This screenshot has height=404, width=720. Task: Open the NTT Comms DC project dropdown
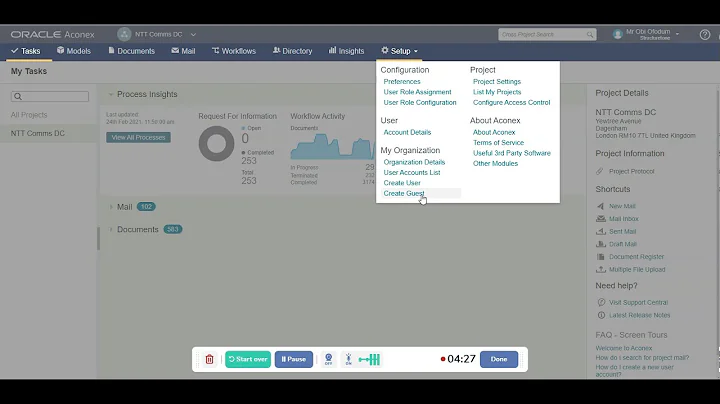click(x=193, y=34)
